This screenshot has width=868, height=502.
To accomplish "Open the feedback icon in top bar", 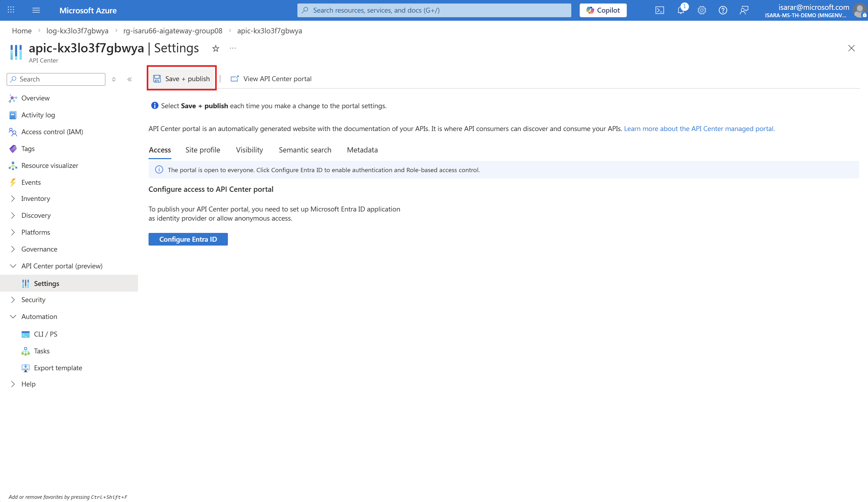I will click(x=744, y=10).
